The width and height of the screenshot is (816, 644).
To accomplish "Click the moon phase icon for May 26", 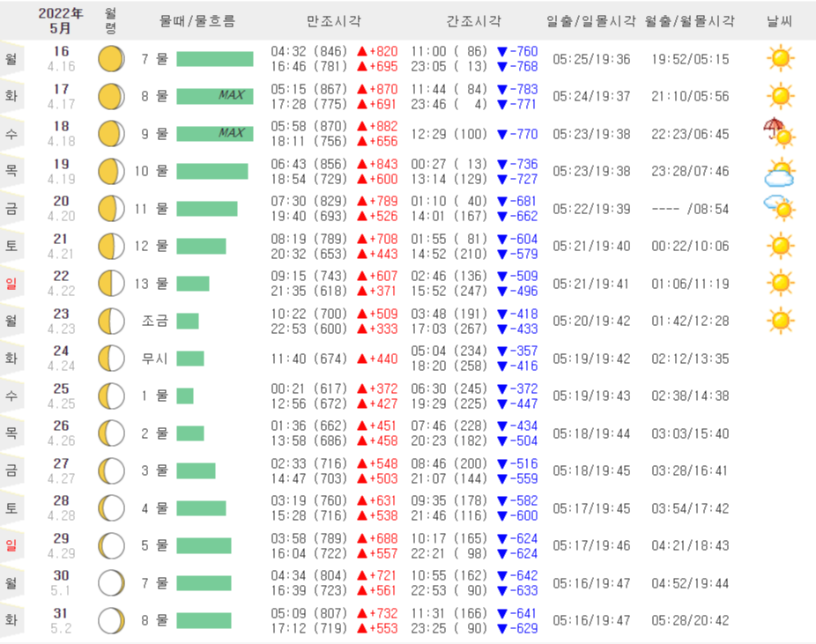I will pos(111,433).
